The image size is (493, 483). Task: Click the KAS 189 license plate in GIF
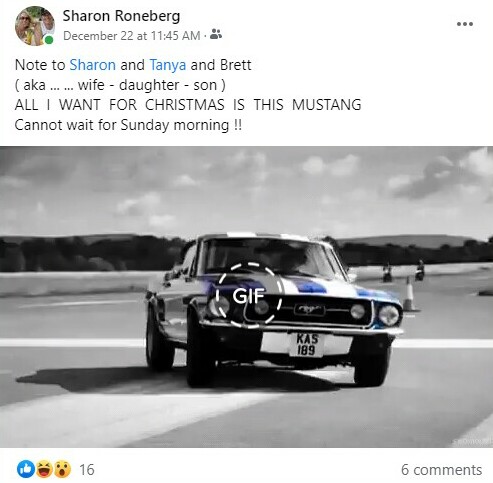pos(307,345)
